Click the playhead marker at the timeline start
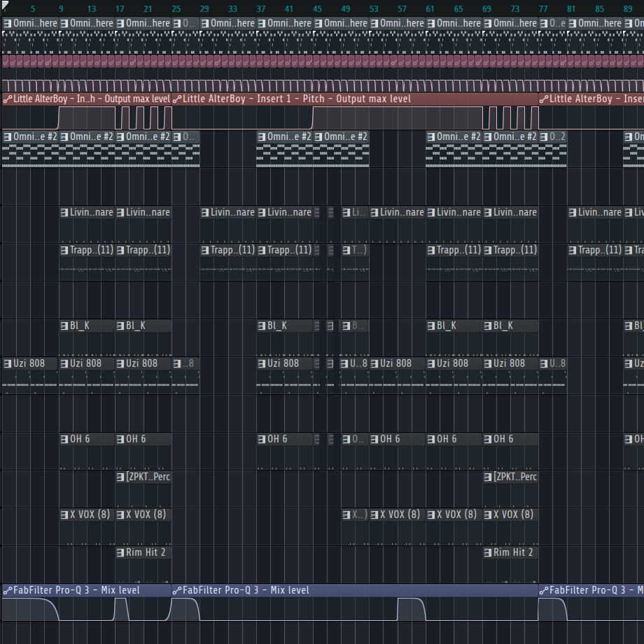644x644 pixels. click(x=5, y=5)
